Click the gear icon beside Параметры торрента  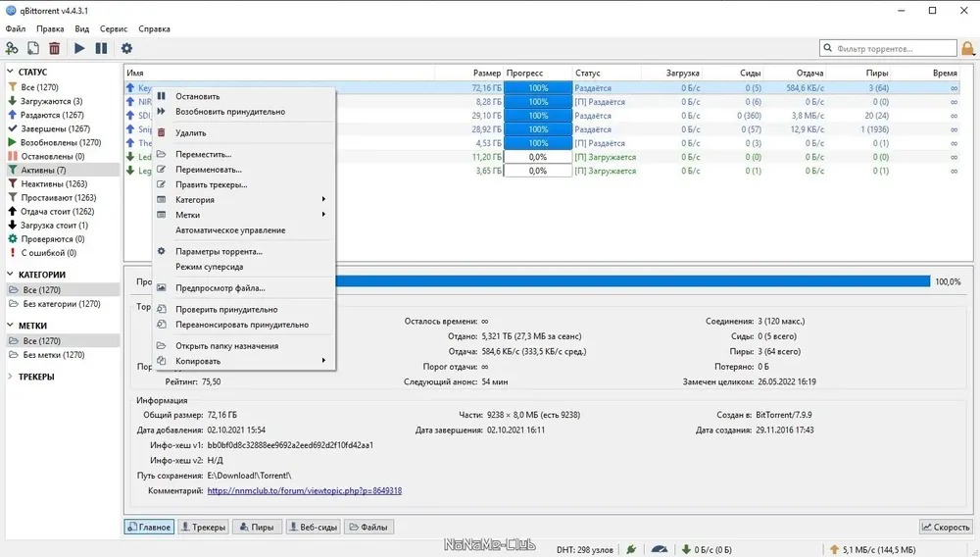pyautogui.click(x=162, y=251)
